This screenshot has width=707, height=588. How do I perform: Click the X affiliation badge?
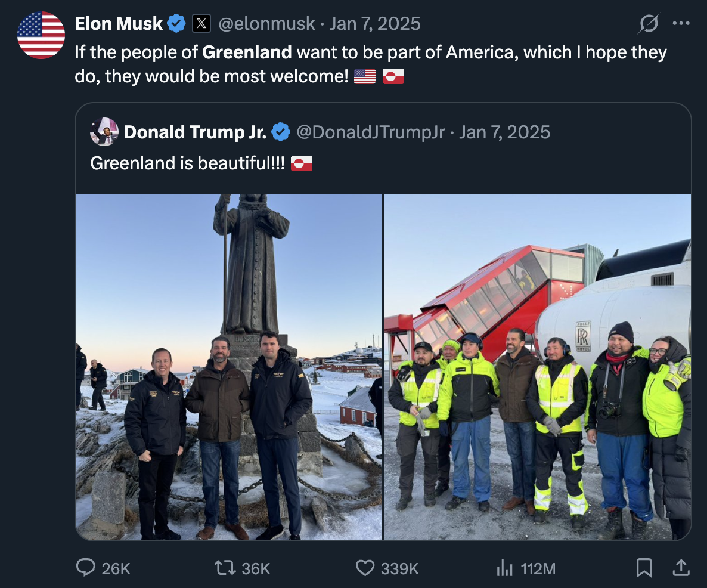click(201, 24)
